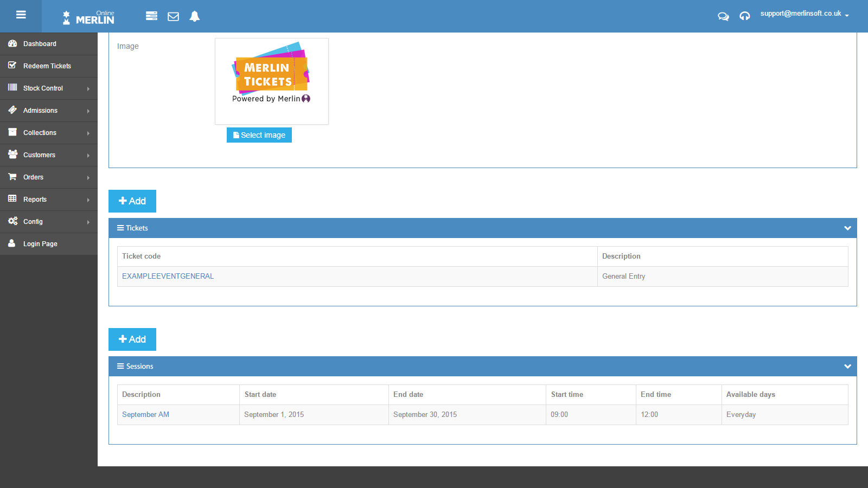
Task: Open the Stock Control menu
Action: (x=49, y=88)
